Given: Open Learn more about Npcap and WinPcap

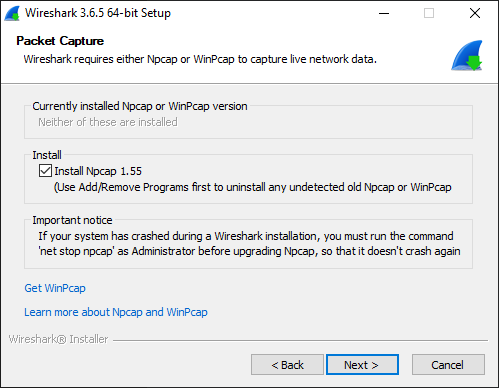Looking at the screenshot, I should (x=116, y=312).
